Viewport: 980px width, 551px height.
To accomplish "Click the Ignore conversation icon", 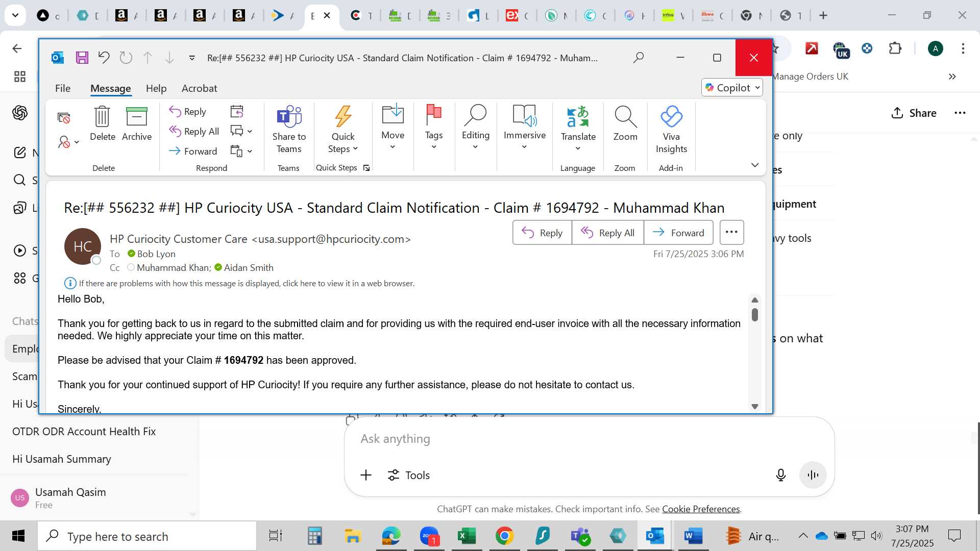I will [x=64, y=118].
